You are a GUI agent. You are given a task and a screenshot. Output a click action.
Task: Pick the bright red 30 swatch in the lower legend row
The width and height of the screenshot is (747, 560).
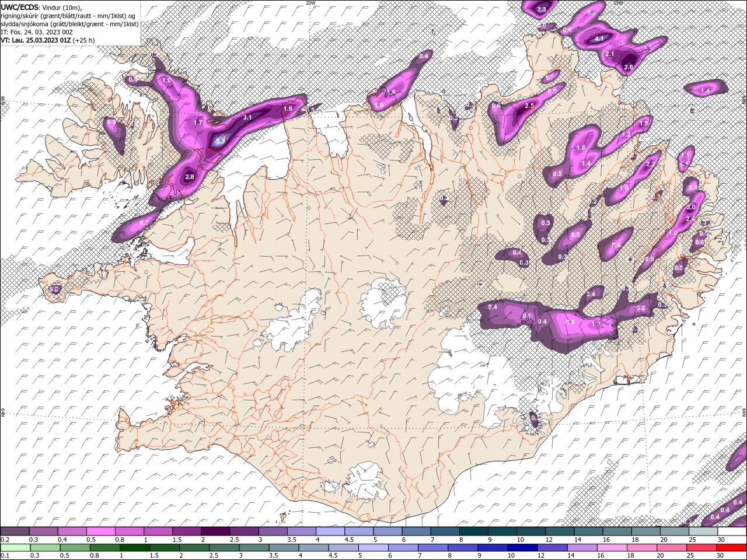click(731, 547)
